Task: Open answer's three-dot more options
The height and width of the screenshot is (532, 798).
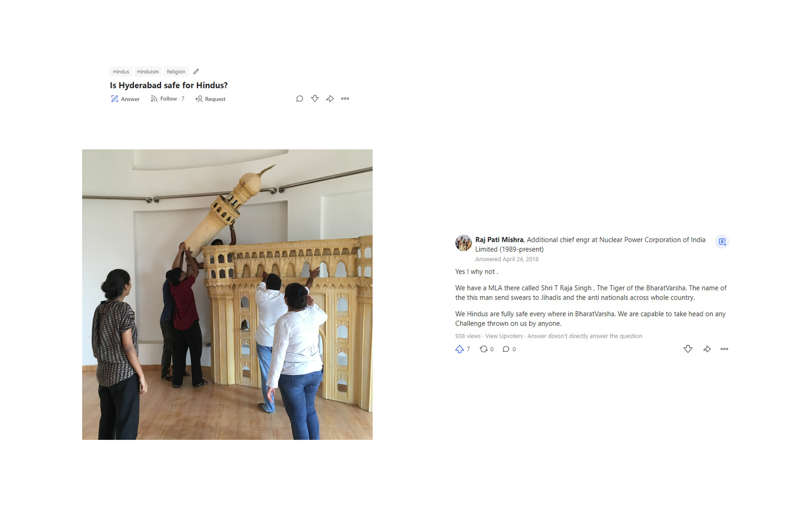Action: point(724,349)
